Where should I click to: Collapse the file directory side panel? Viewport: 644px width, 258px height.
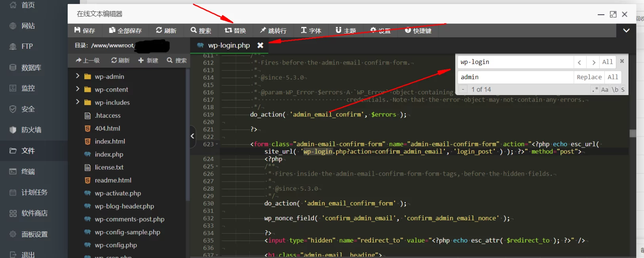click(x=193, y=136)
